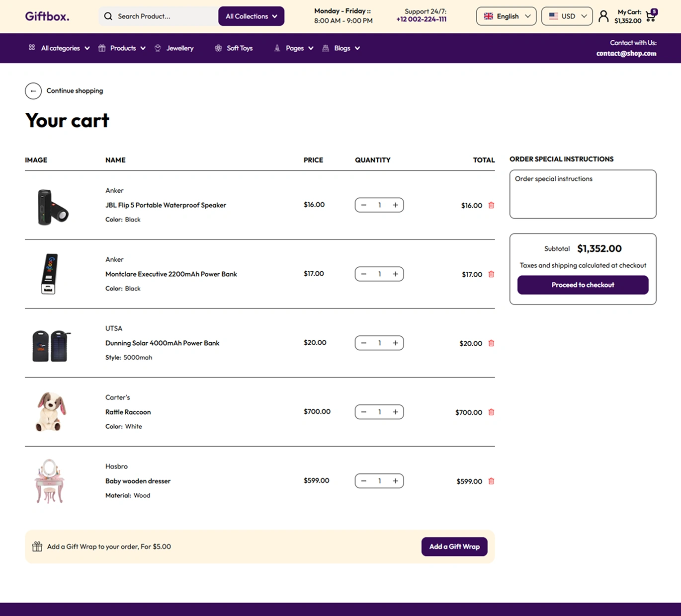Click the gift box icon in gift wrap banner
This screenshot has width=681, height=616.
point(37,546)
